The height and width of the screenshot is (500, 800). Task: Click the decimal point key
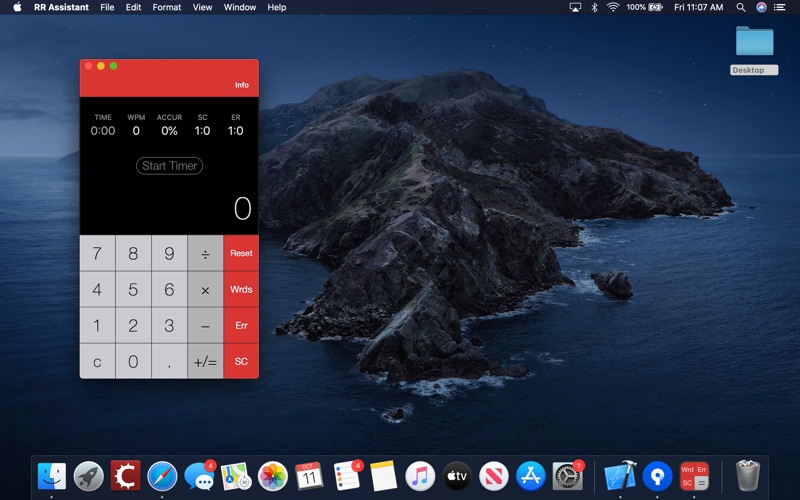tap(169, 361)
